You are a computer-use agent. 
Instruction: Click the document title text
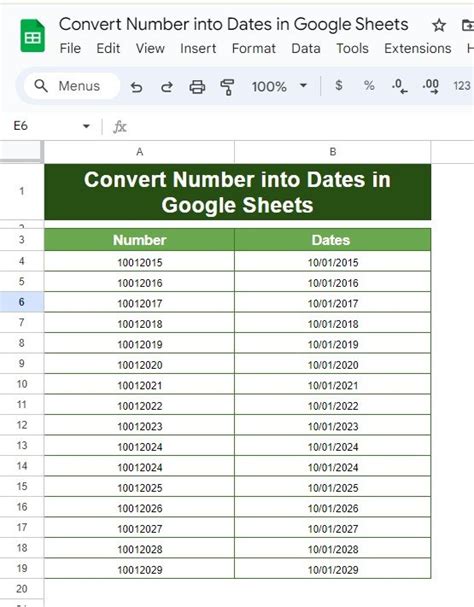pyautogui.click(x=234, y=24)
